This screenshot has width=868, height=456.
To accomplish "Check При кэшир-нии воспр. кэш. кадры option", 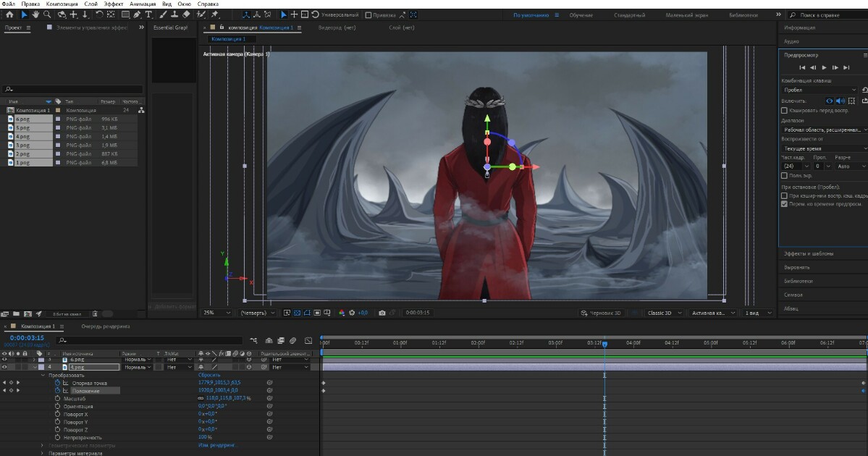I will point(784,195).
